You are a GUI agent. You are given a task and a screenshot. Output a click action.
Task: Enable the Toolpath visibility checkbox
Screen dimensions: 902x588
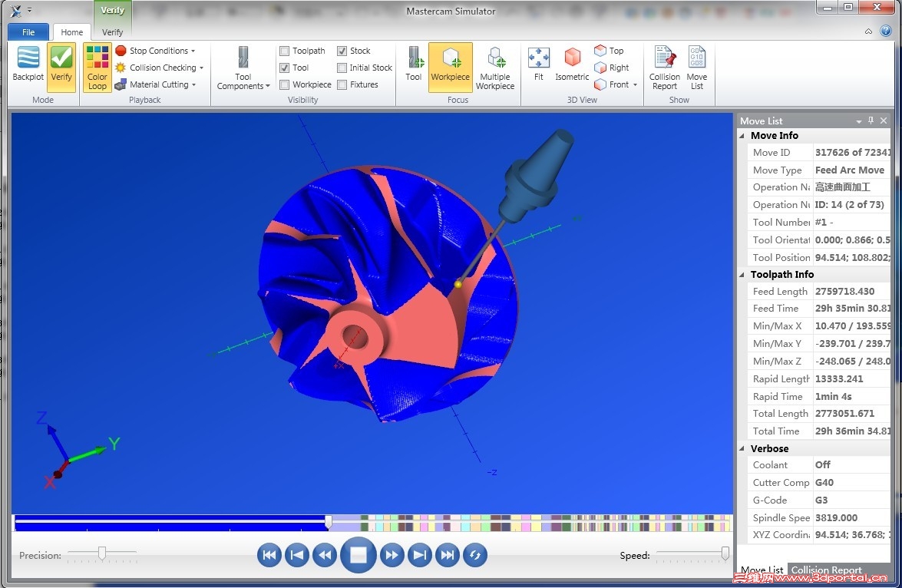pyautogui.click(x=284, y=51)
